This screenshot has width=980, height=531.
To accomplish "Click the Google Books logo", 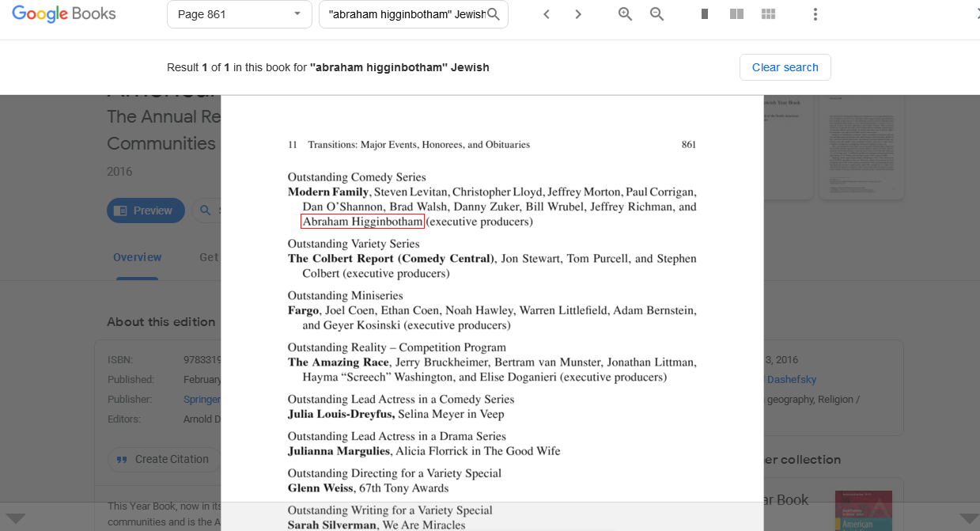I will (x=64, y=13).
